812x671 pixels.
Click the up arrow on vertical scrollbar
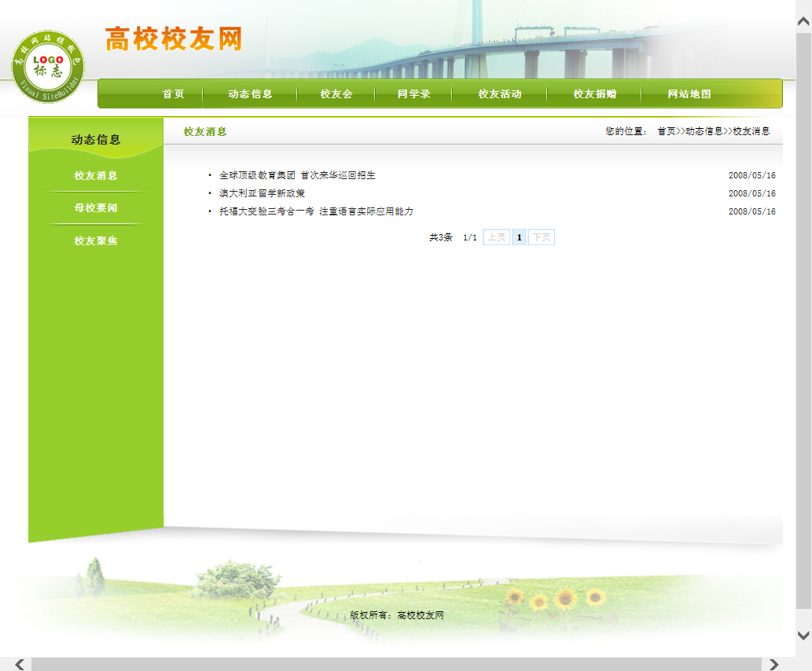803,23
